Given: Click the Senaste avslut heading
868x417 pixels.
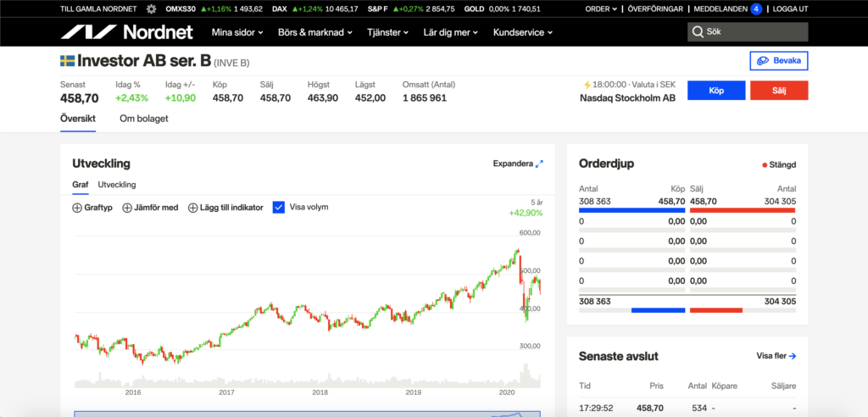Looking at the screenshot, I should pyautogui.click(x=618, y=356).
